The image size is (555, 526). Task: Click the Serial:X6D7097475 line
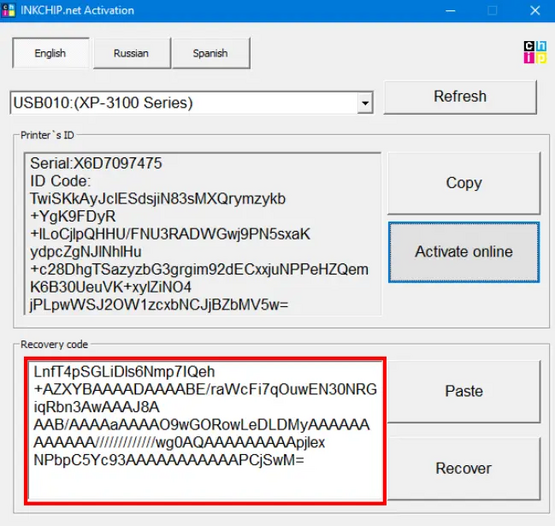(x=96, y=164)
